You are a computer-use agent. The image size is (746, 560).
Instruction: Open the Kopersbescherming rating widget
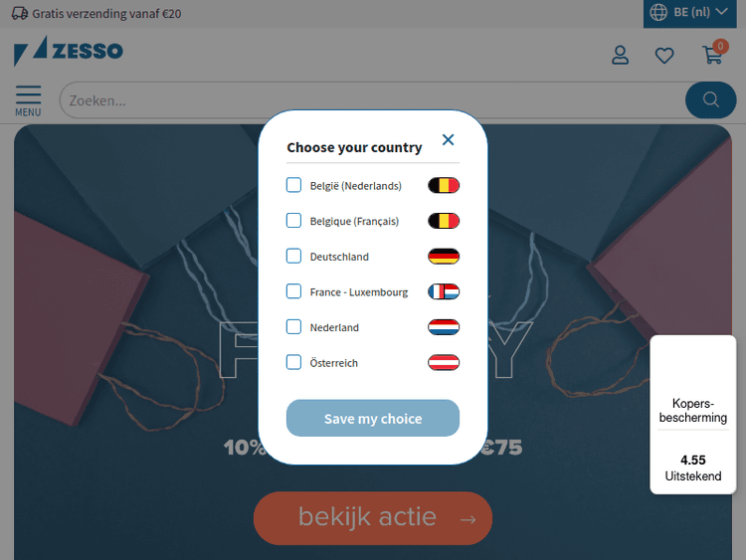coord(693,415)
